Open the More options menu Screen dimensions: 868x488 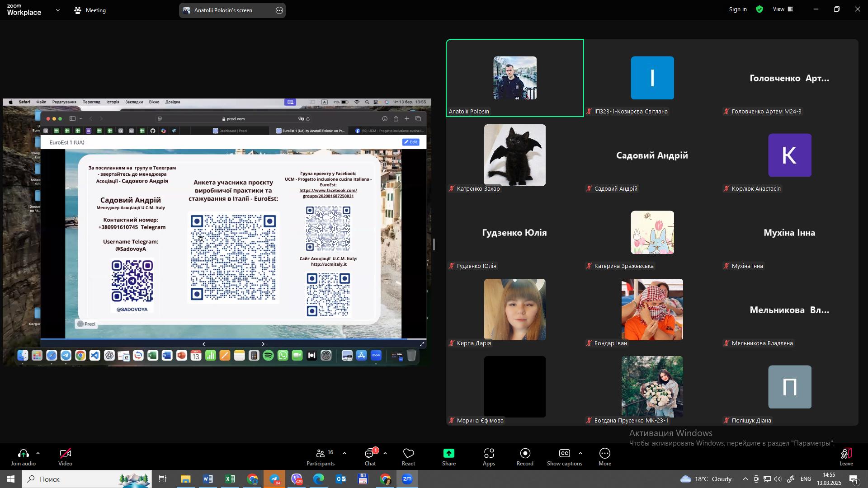[605, 457]
